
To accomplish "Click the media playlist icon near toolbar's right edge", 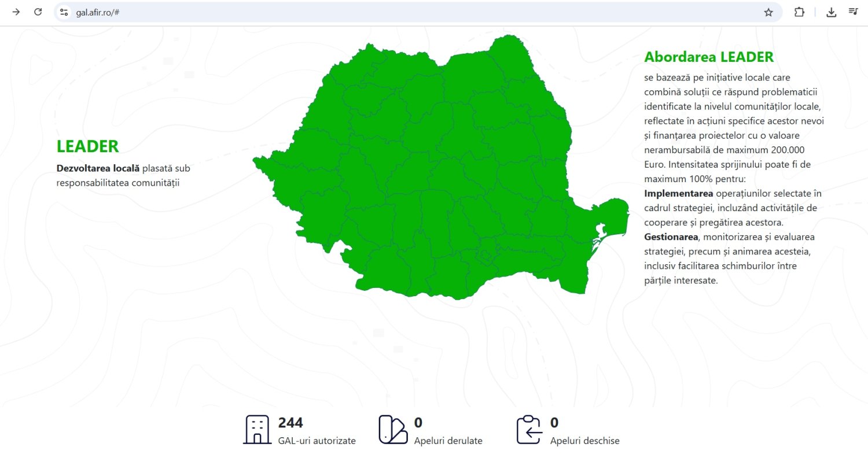I will coord(853,12).
